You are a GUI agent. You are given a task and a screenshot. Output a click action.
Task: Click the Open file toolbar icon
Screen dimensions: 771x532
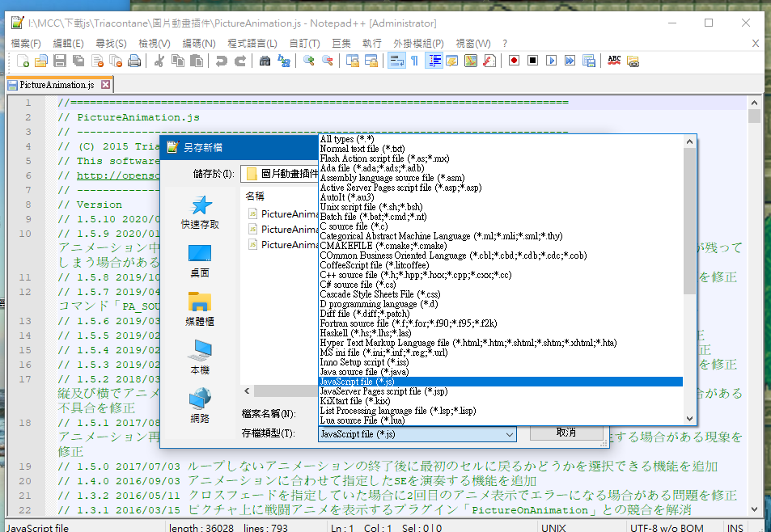coord(41,61)
